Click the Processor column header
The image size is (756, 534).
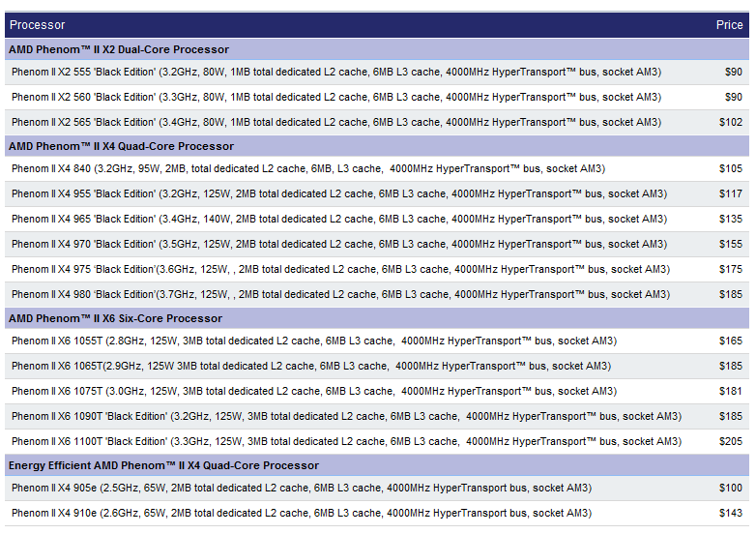tap(37, 25)
